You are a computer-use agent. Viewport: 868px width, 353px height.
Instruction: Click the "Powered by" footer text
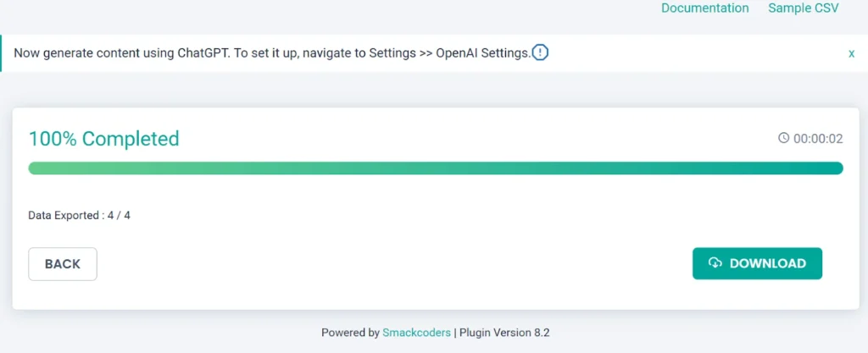pyautogui.click(x=350, y=333)
